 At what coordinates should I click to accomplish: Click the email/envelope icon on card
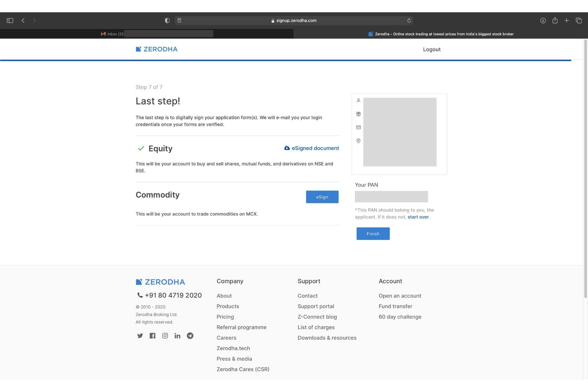tap(358, 127)
